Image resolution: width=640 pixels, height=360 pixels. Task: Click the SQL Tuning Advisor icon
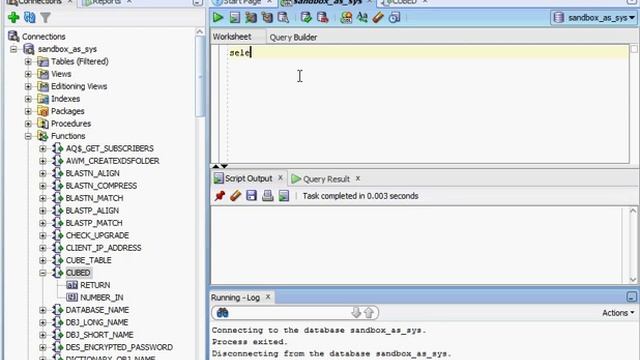[x=283, y=18]
